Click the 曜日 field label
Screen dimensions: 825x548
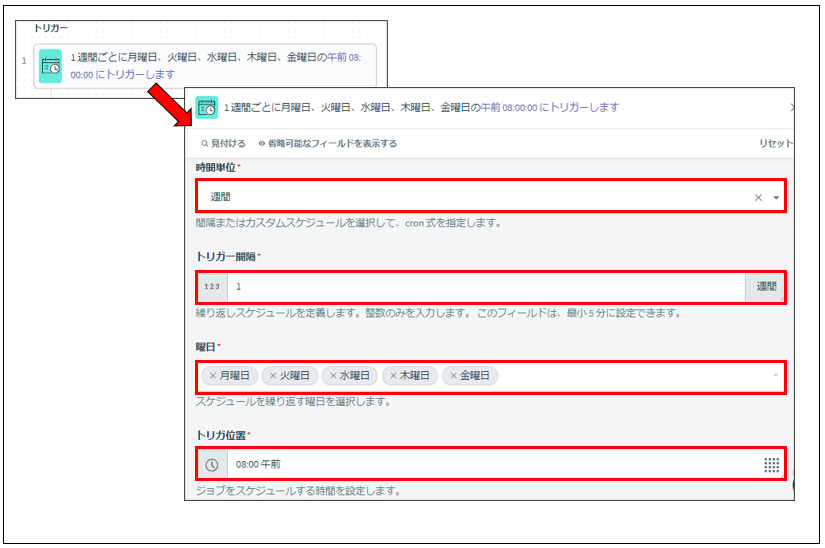pyautogui.click(x=206, y=347)
